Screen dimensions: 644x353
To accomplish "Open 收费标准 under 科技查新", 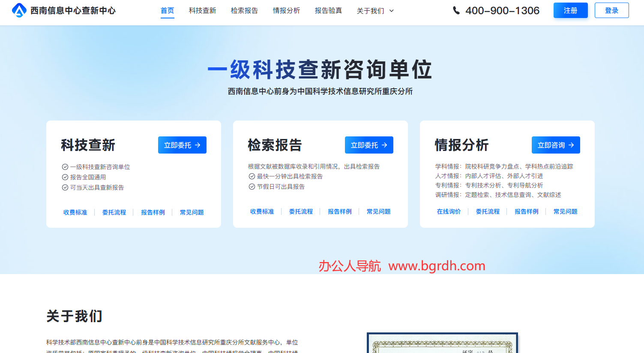I will (75, 212).
